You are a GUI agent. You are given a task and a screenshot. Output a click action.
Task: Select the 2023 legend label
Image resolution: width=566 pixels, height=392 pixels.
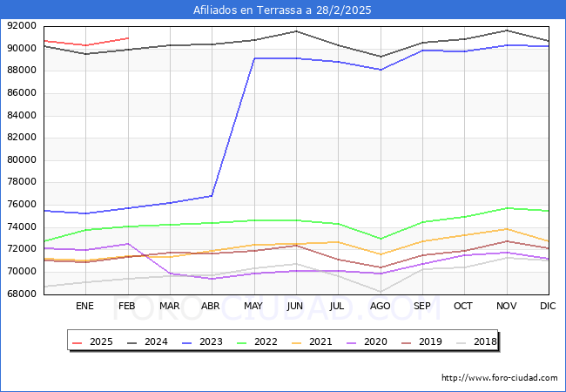(211, 341)
